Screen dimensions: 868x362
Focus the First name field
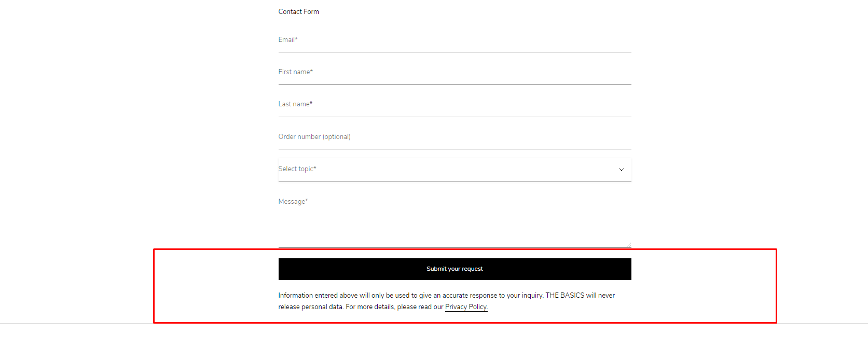click(x=454, y=73)
